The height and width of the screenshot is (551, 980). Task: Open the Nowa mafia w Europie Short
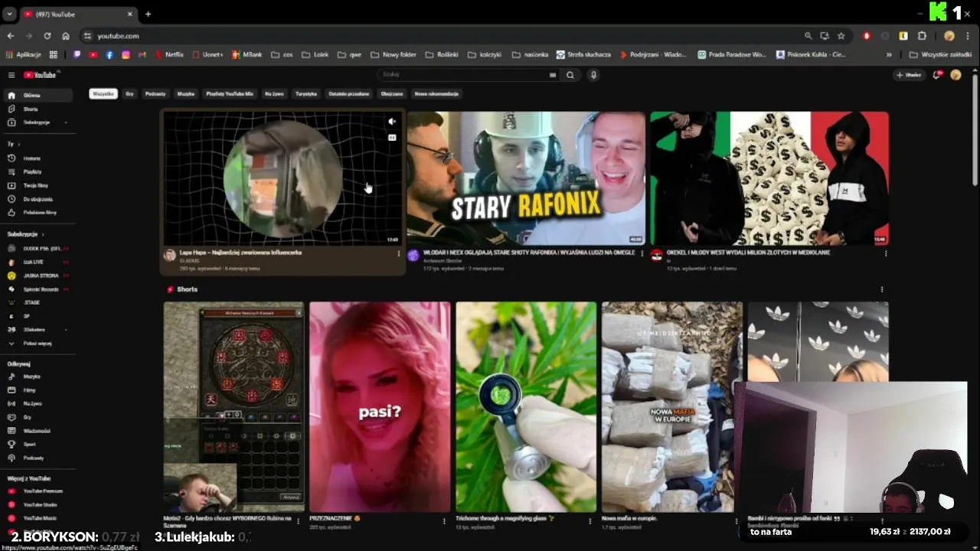point(671,406)
